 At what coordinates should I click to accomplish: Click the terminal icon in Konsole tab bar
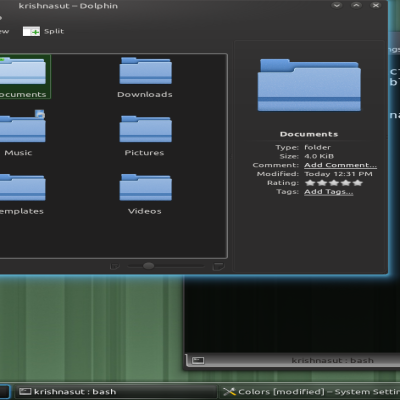click(x=198, y=360)
